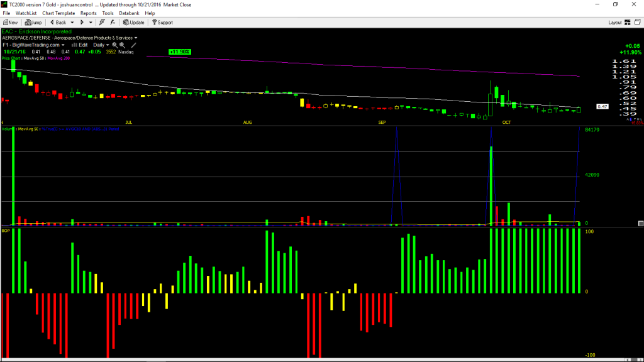
Task: Click the Edit chart button
Action: (x=80, y=45)
